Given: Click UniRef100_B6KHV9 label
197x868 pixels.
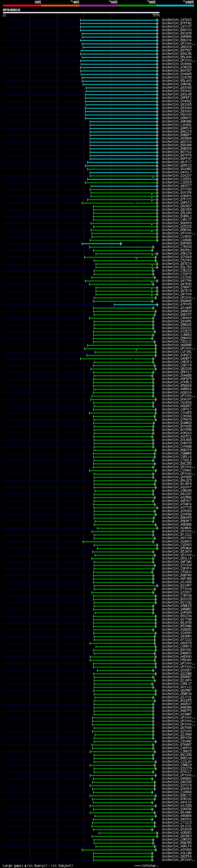Looking at the screenshot, I should (x=177, y=223).
